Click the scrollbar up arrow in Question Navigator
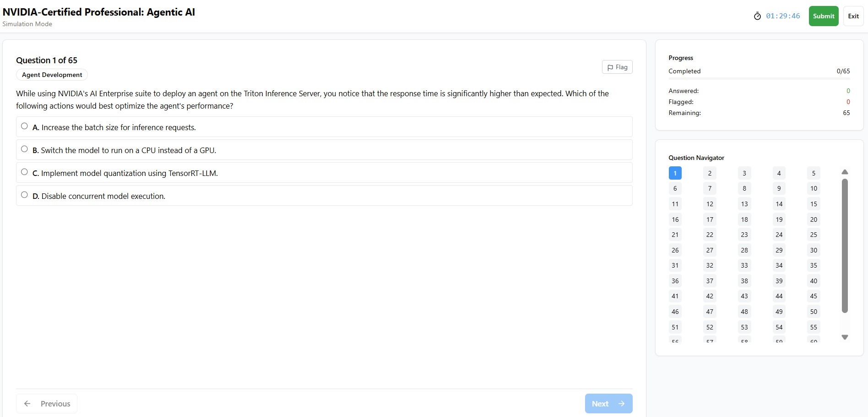 tap(845, 172)
